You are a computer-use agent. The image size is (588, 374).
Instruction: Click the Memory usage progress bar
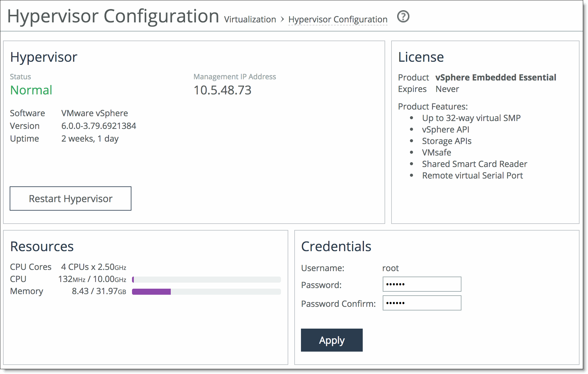click(206, 292)
